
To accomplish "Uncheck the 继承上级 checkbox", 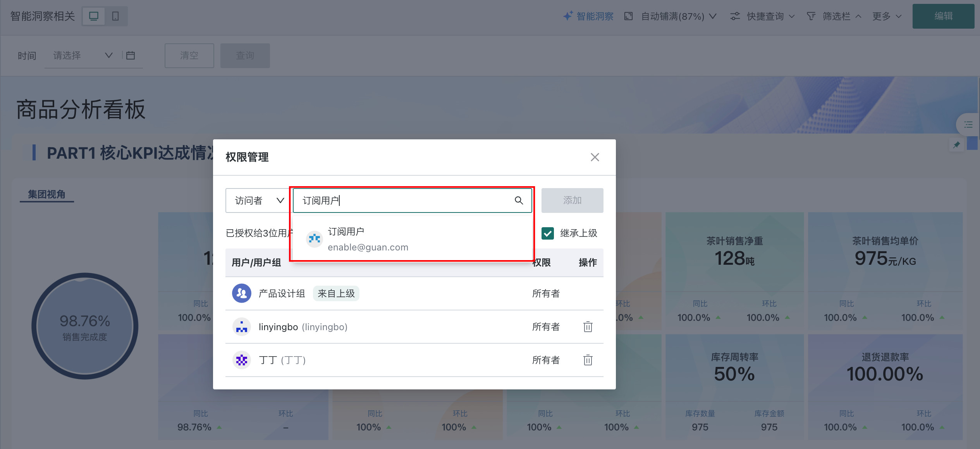I will pyautogui.click(x=547, y=233).
